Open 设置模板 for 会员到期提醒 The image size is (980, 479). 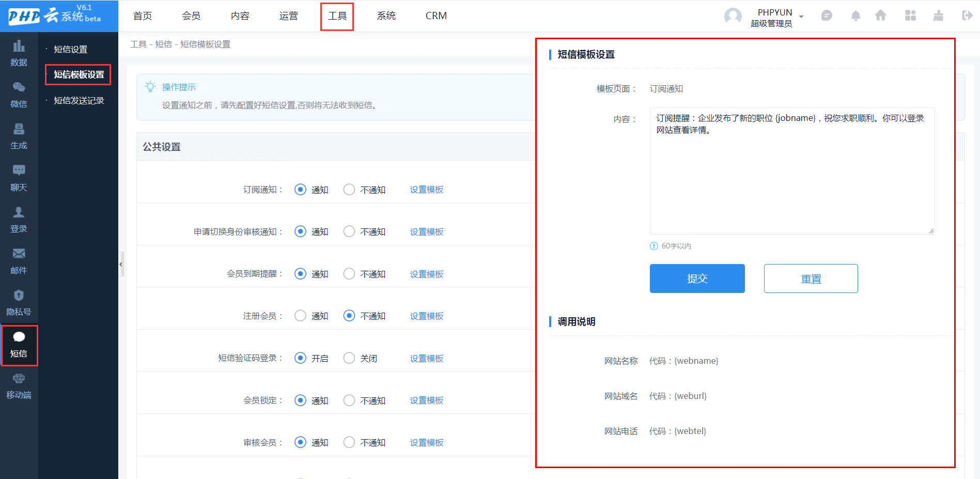[427, 274]
